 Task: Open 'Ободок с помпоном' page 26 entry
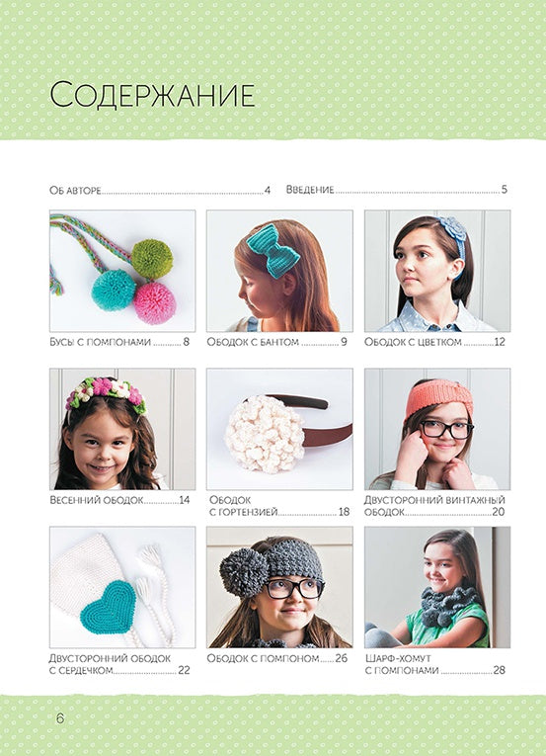[x=277, y=658]
